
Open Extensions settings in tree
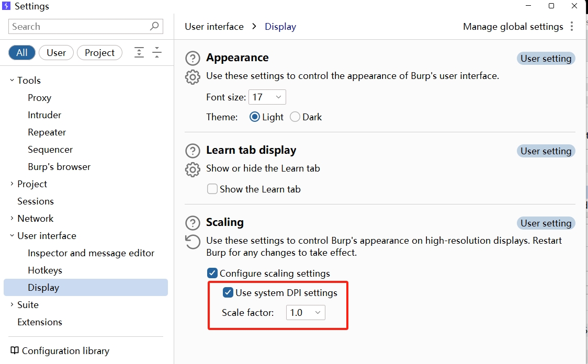tap(40, 322)
